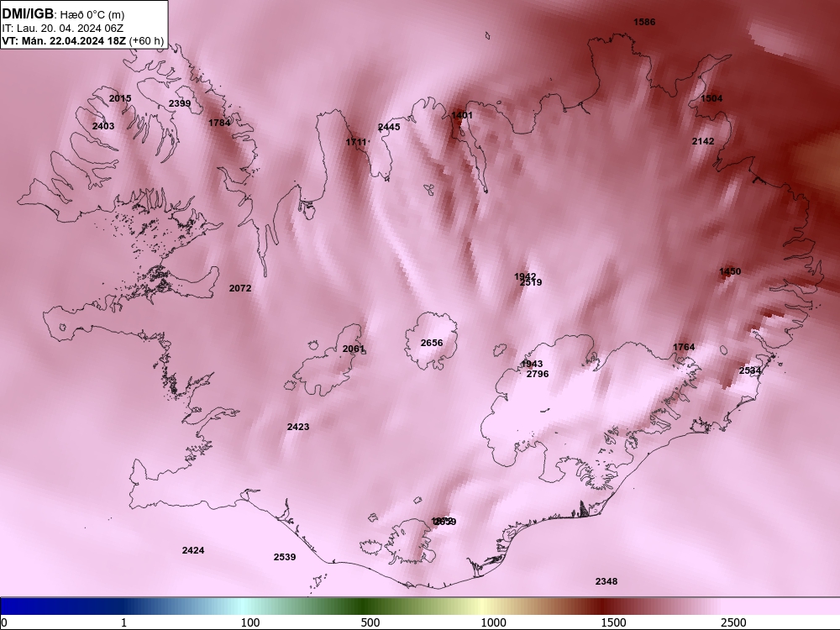Viewport: 840px width, 630px height.
Task: Click the map value 1784
Action: (219, 123)
